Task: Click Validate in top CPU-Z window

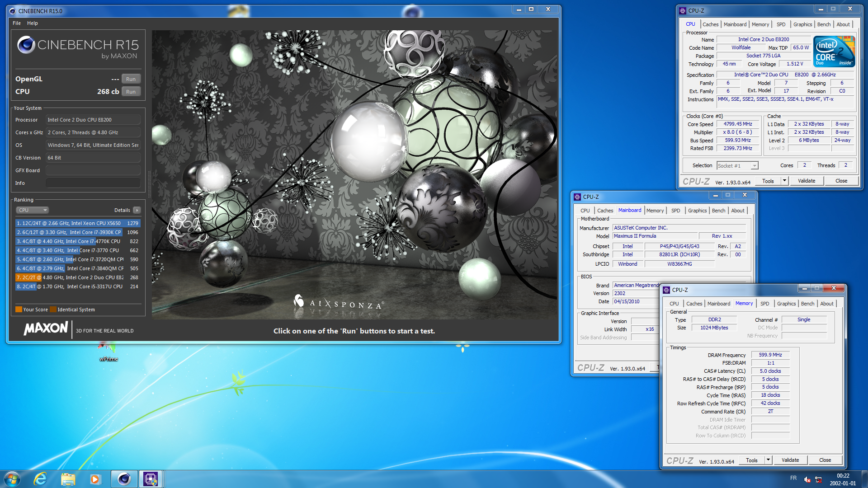Action: (806, 181)
